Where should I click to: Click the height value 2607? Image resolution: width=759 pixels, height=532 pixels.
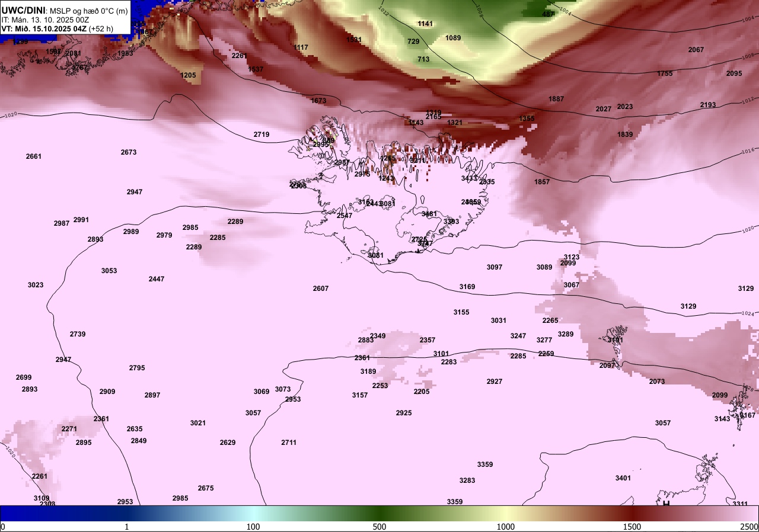point(321,289)
